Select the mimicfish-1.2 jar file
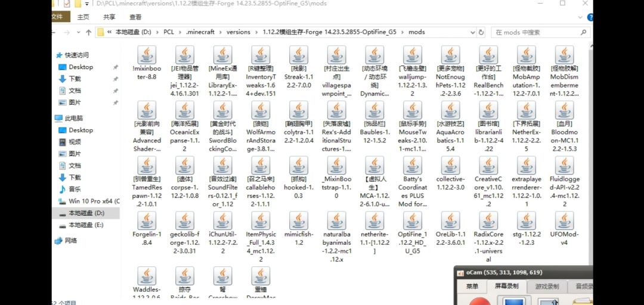 click(x=299, y=229)
